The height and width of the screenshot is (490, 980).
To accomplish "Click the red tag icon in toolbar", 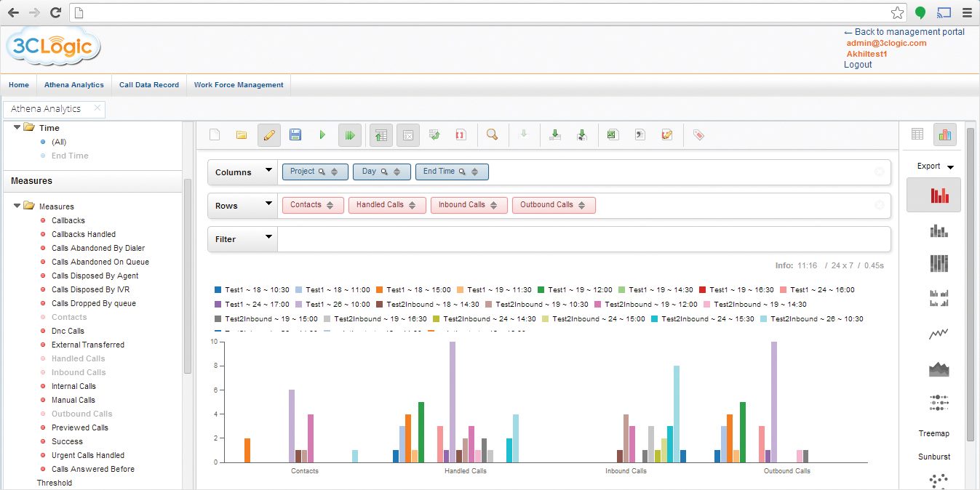I will [698, 135].
